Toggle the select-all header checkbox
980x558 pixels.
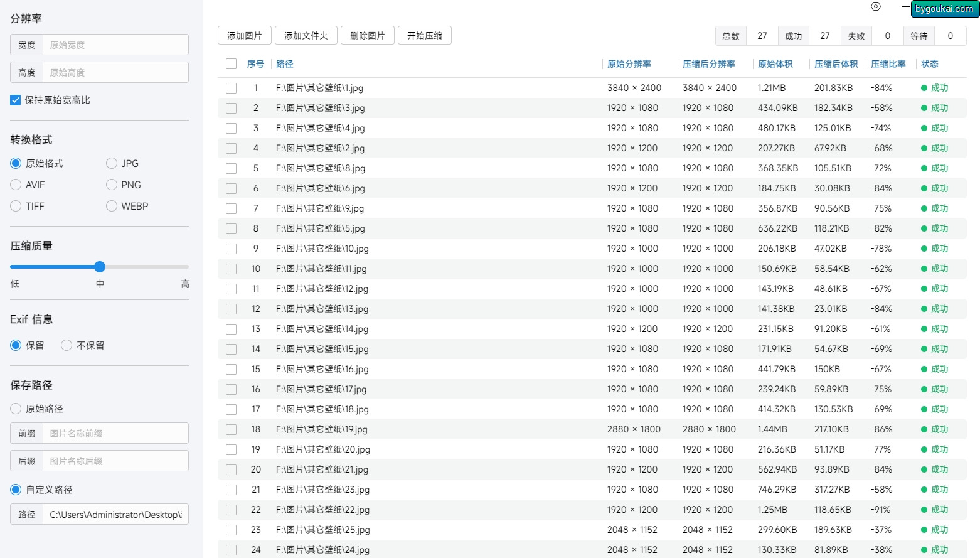(x=231, y=63)
